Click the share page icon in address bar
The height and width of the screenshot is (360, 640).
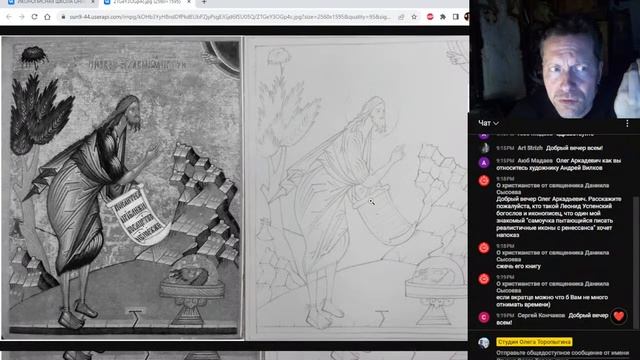[401, 17]
